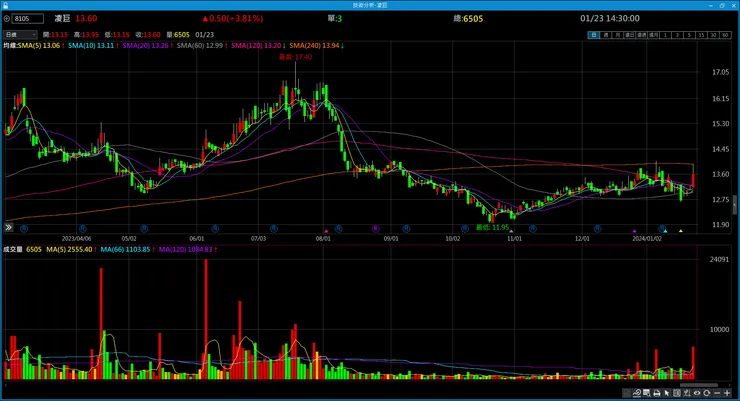Screen dimensions: 740x401
Task: Click the 11.95 low price annotation
Action: [x=492, y=227]
